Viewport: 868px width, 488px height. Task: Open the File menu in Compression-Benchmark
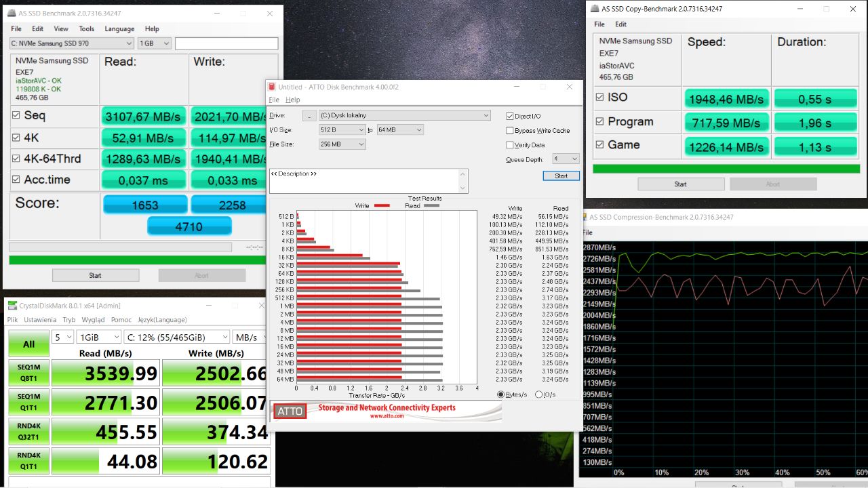coord(587,232)
